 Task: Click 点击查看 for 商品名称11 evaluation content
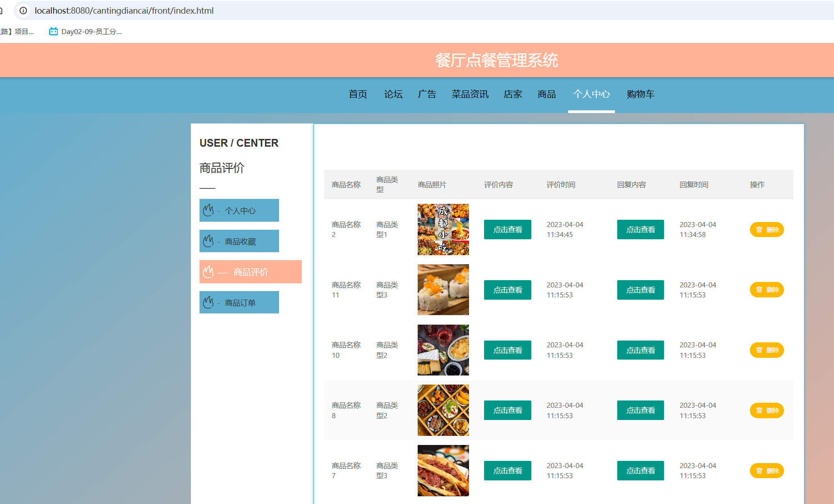pyautogui.click(x=507, y=290)
